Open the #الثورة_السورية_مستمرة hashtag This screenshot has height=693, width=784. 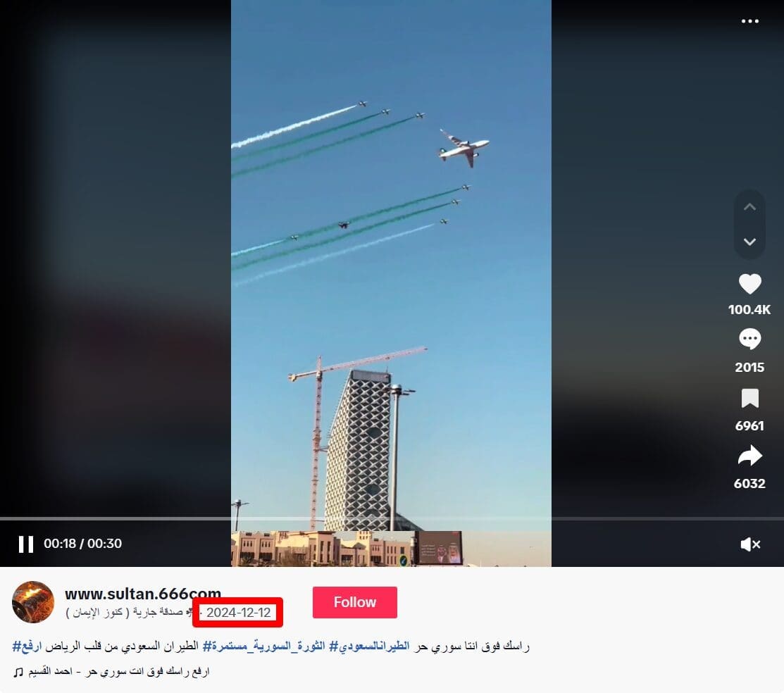click(263, 646)
